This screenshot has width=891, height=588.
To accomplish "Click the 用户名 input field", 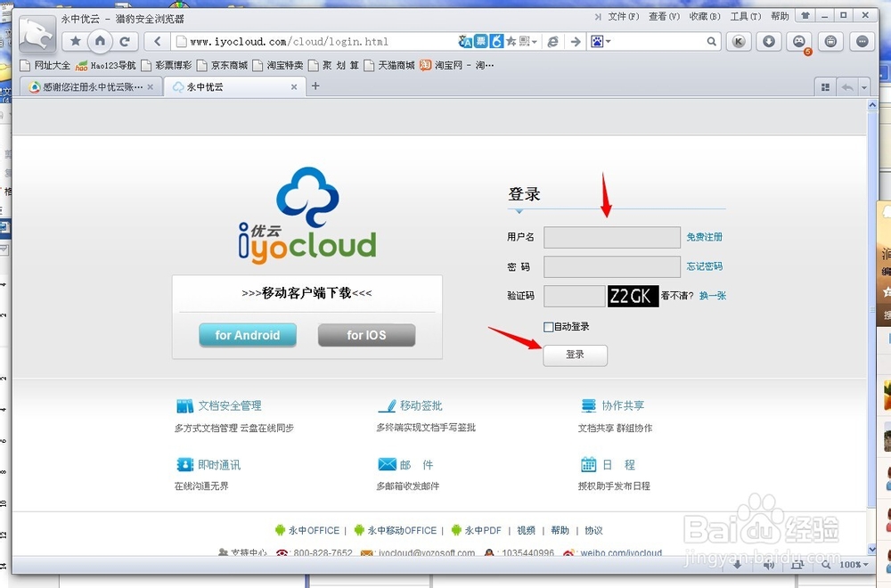I will coord(612,237).
